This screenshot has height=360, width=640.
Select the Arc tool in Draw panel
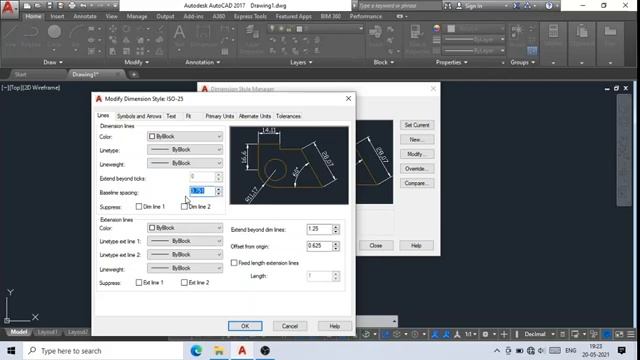coord(76,36)
